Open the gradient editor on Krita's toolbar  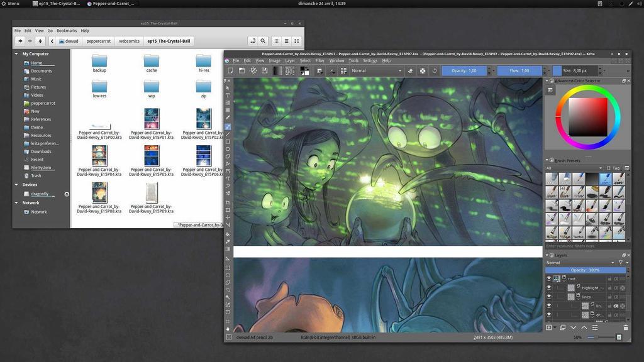(277, 70)
